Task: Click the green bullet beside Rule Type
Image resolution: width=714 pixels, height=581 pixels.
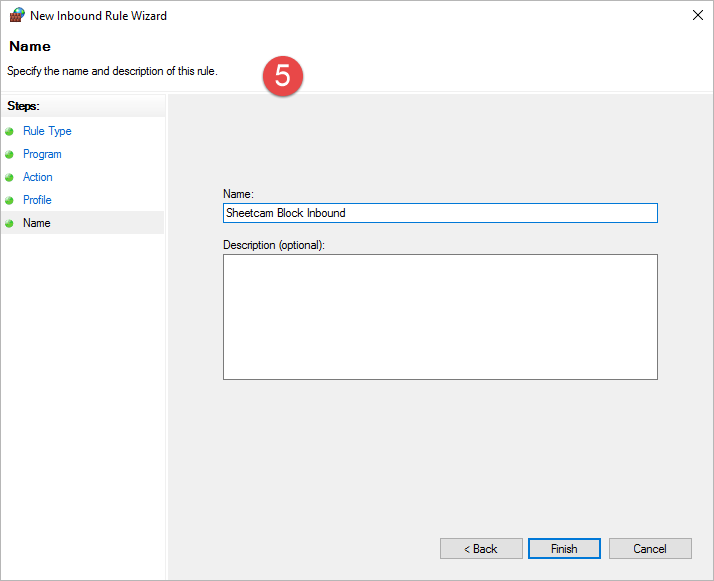Action: 10,131
